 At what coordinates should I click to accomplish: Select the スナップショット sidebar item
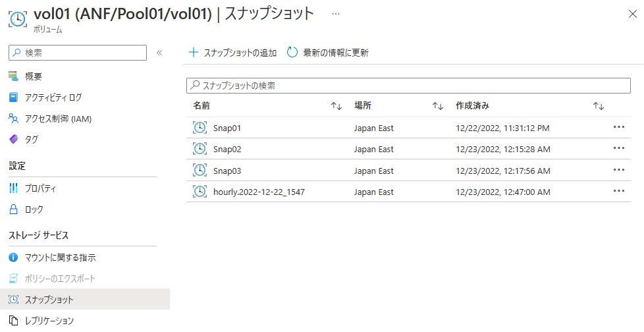pos(84,299)
